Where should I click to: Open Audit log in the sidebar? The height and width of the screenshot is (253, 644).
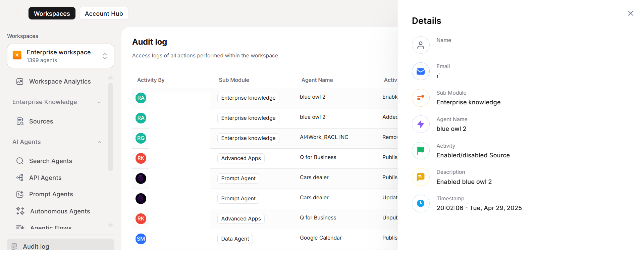coord(61,245)
